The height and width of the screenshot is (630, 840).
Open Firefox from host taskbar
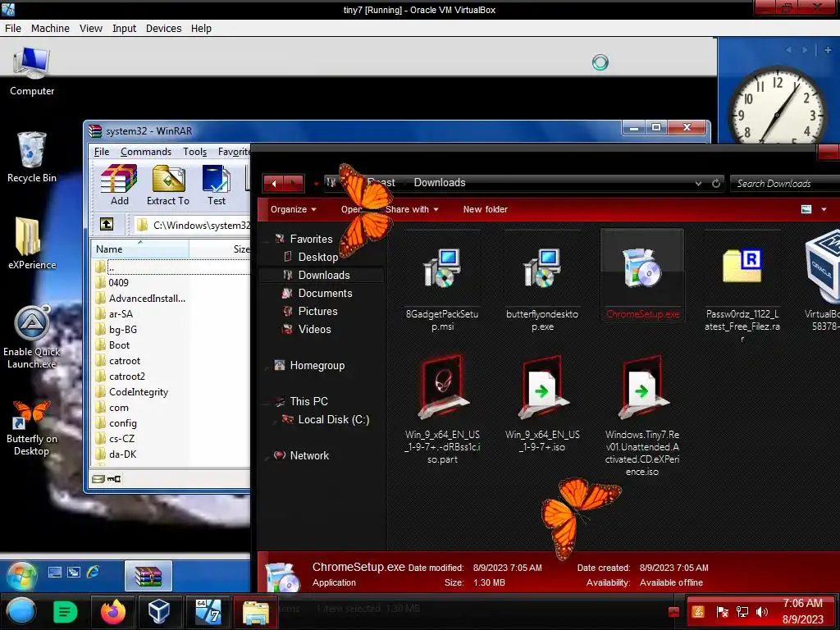[x=113, y=612]
